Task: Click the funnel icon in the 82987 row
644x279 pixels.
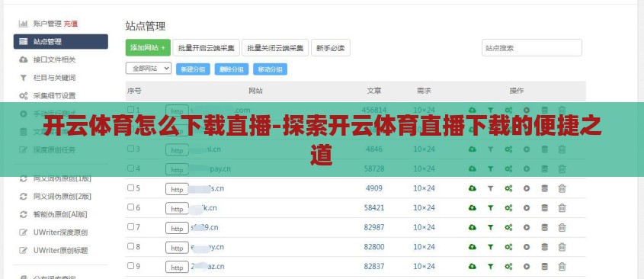Action: coord(490,227)
